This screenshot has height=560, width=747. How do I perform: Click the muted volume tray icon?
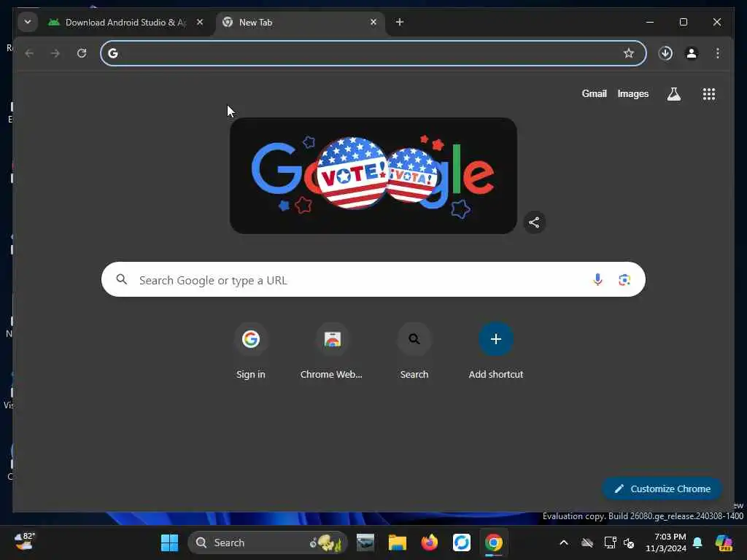(629, 542)
